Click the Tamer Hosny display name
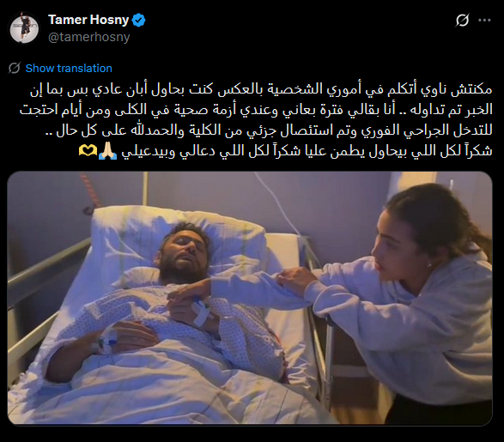This screenshot has height=442, width=504. pos(88,20)
